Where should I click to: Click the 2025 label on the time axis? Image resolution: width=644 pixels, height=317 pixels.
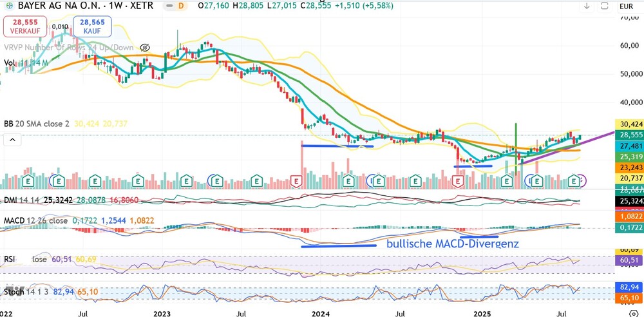coord(482,314)
